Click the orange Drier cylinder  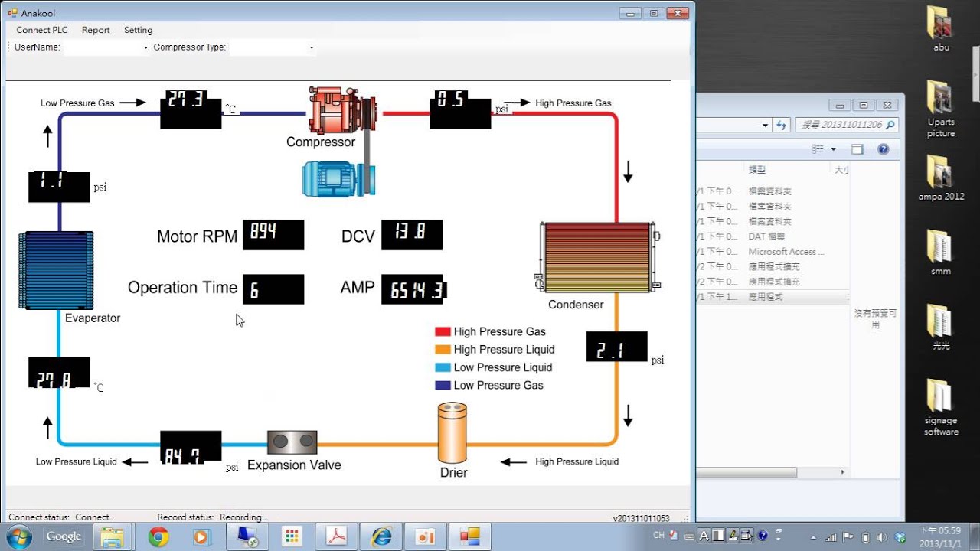click(452, 432)
